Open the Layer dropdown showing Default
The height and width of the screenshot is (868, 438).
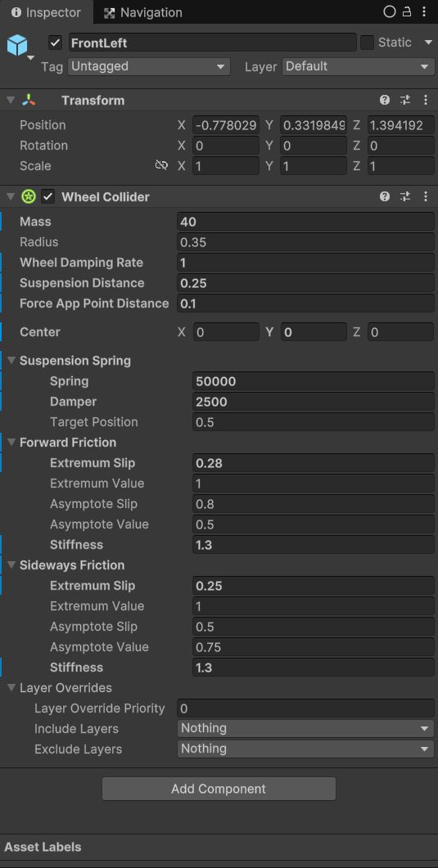click(x=359, y=67)
